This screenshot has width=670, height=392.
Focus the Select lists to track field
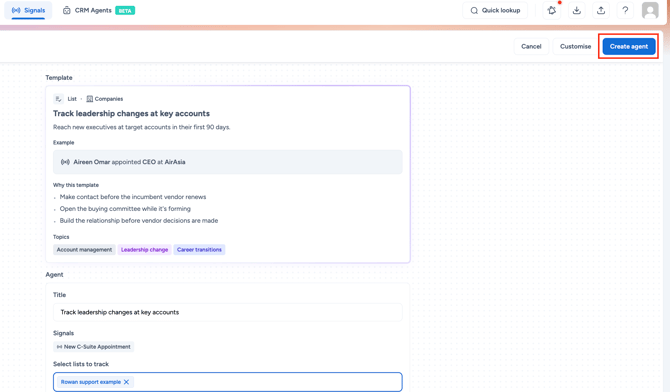coord(228,382)
